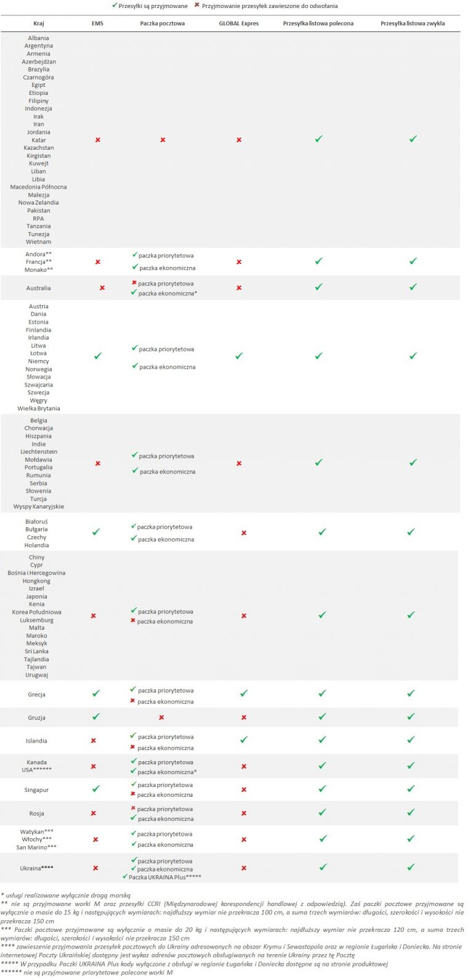Screen dimensions: 473x980
Task: Click the green checkmark in the legend
Action: tap(114, 6)
